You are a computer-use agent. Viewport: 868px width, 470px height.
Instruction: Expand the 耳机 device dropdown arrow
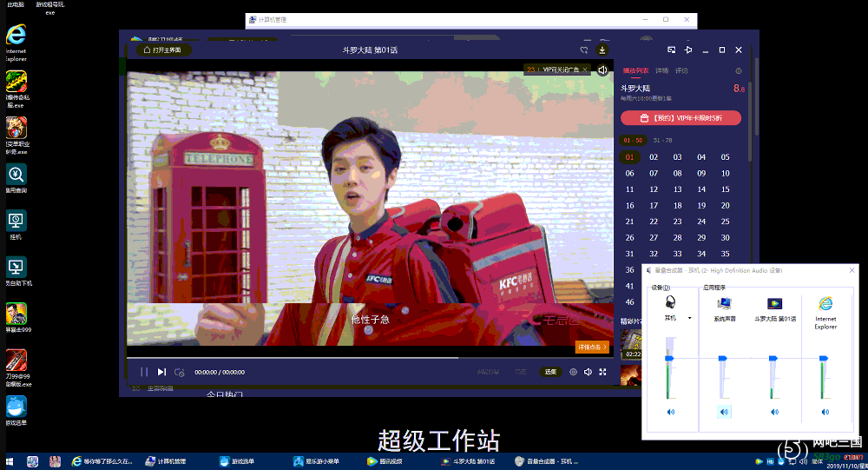tap(690, 318)
